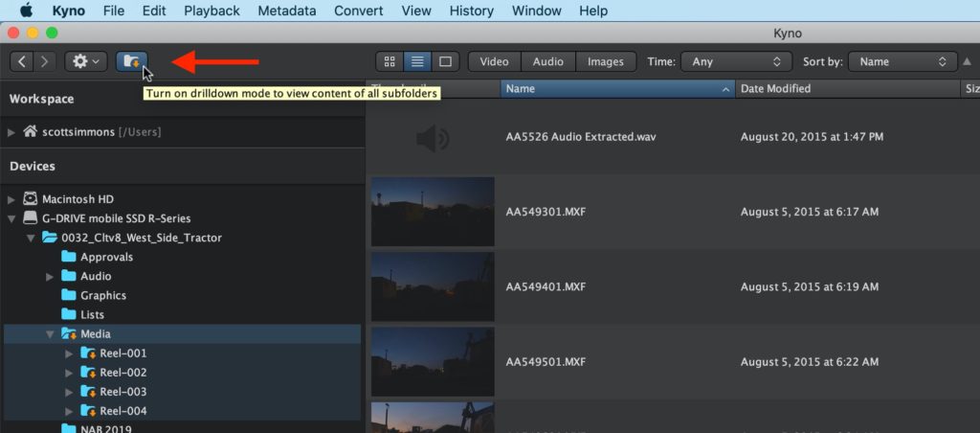Open the gear settings dropdown
This screenshot has width=980, height=433.
tap(85, 61)
